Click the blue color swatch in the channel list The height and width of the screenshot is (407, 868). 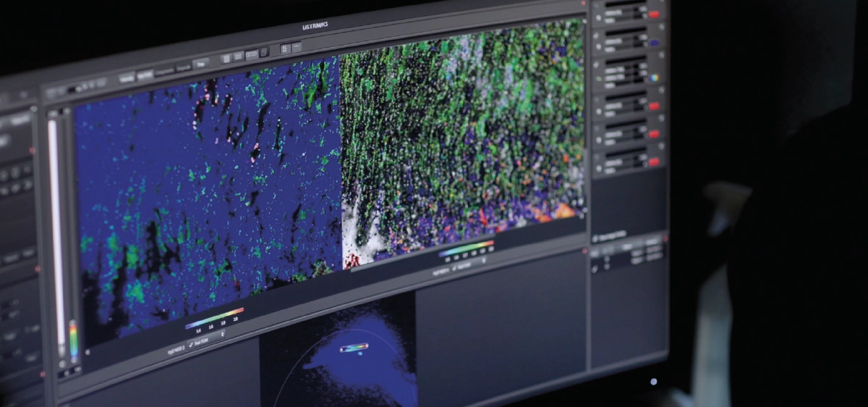[x=653, y=43]
